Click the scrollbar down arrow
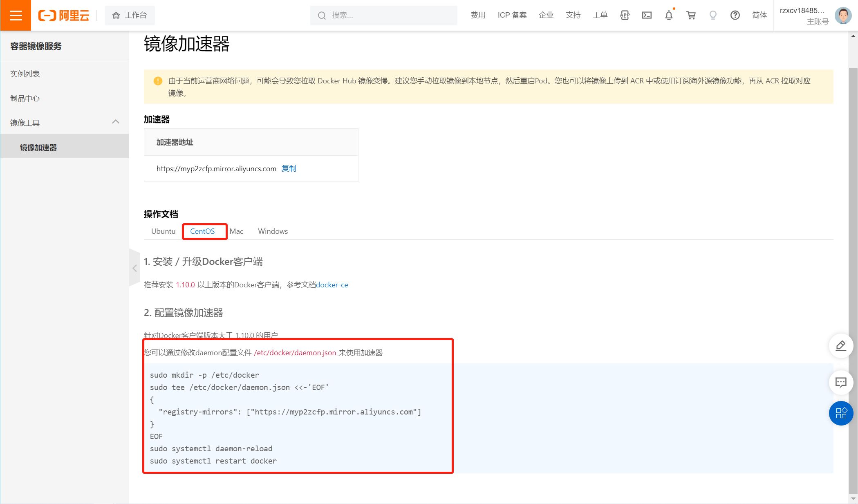The image size is (858, 504). (853, 499)
